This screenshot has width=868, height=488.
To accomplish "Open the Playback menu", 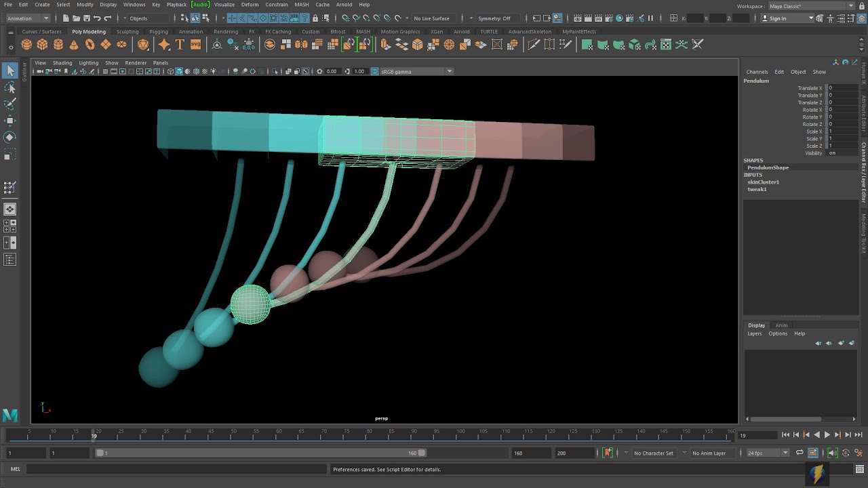I will coord(176,5).
